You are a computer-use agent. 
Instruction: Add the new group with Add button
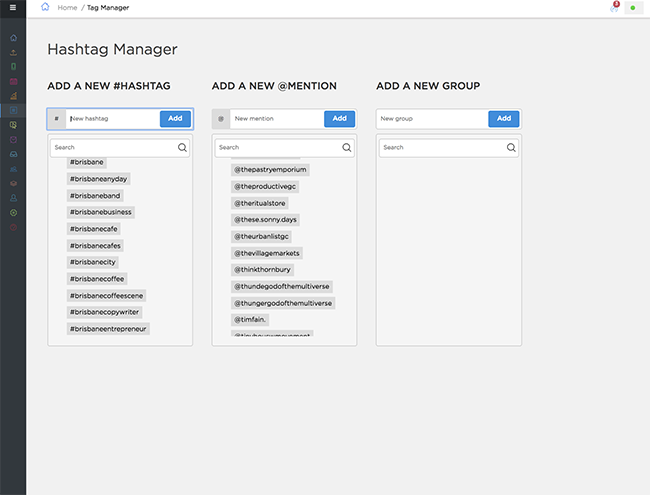[504, 119]
